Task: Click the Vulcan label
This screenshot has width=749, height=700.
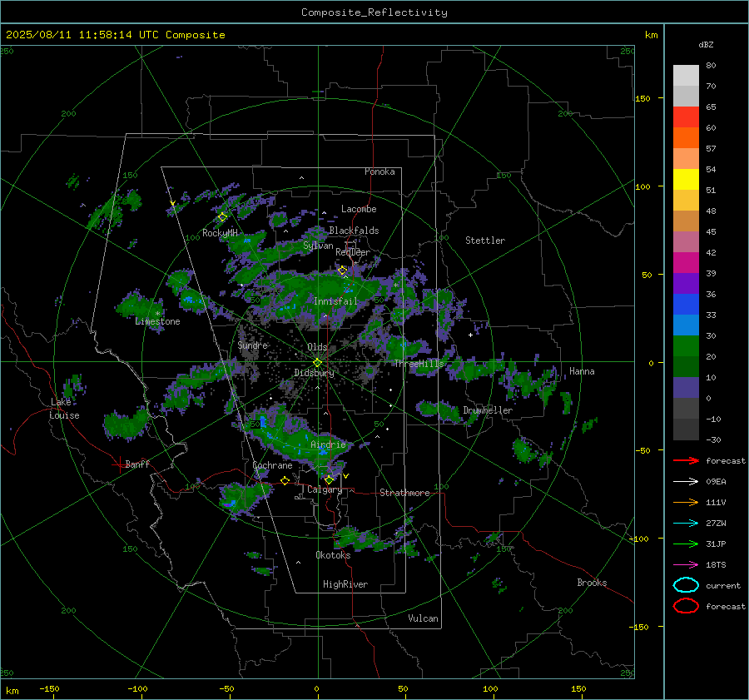Action: coord(424,618)
